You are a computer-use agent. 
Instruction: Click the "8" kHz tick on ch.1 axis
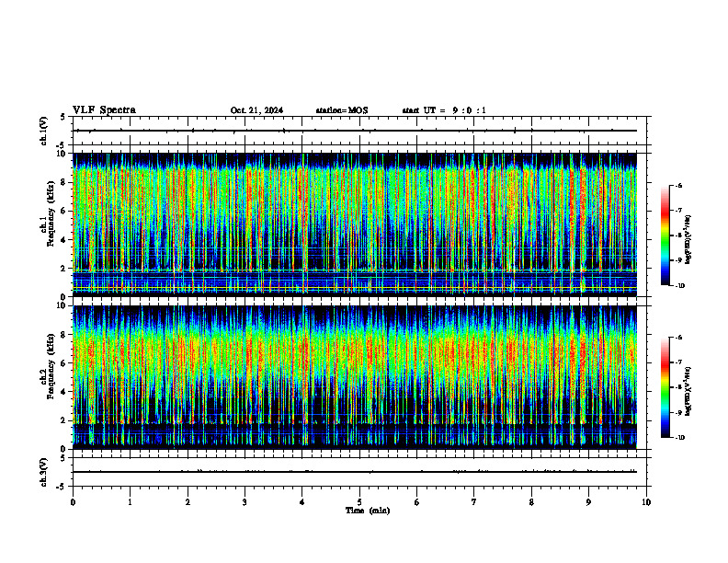point(64,182)
